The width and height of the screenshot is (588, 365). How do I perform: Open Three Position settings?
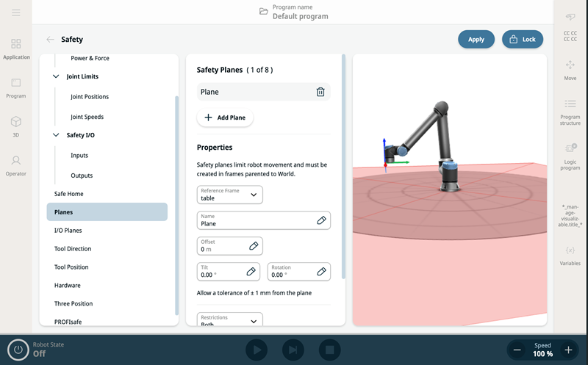click(x=73, y=303)
